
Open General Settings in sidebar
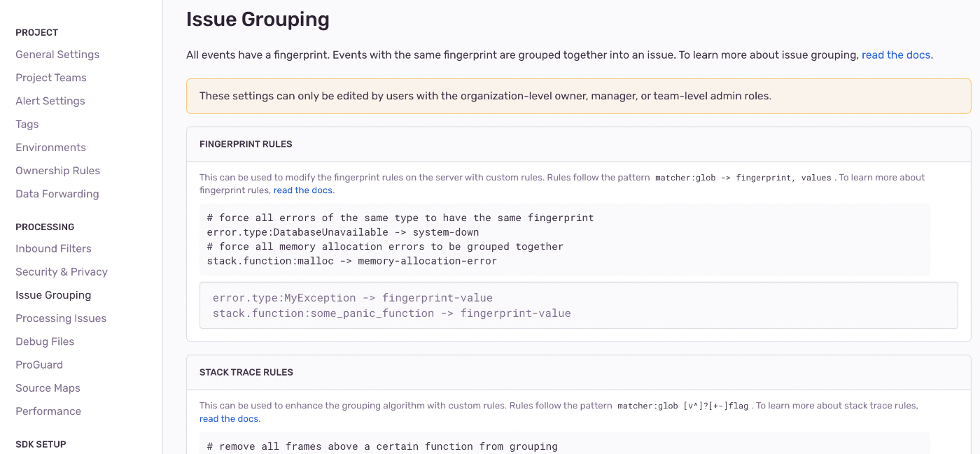click(x=57, y=55)
